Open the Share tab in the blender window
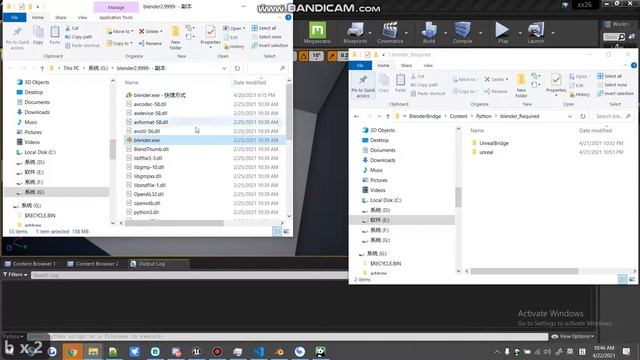This screenshot has width=640, height=360. tap(61, 17)
